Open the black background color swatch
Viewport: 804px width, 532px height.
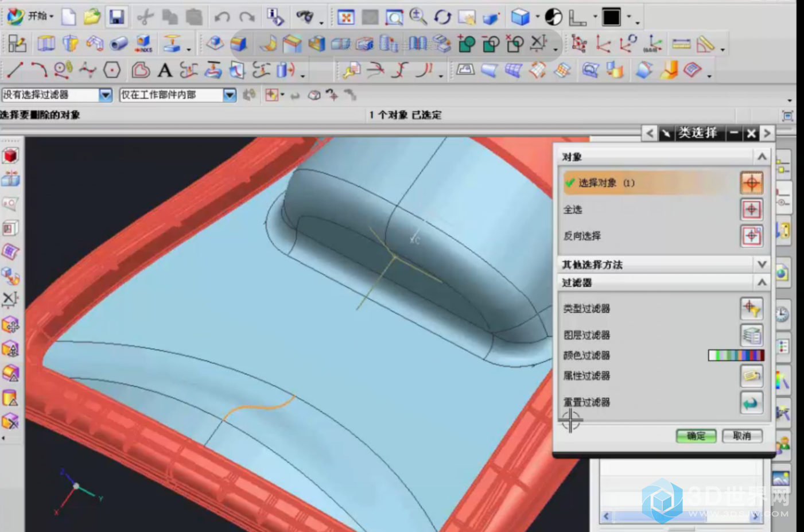pyautogui.click(x=611, y=17)
